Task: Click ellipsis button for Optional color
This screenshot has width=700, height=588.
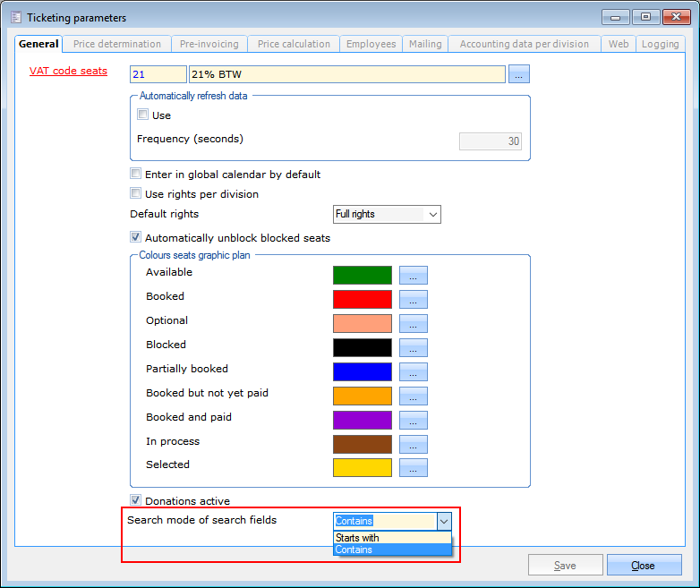Action: coord(413,324)
